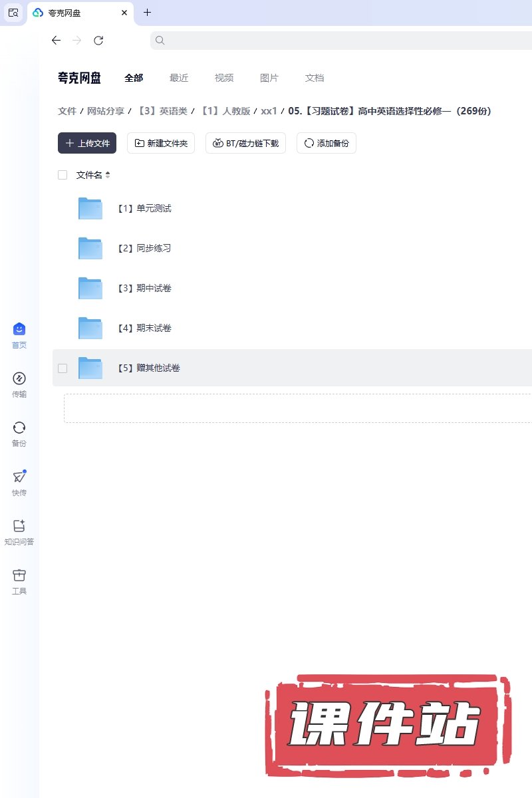Go back using the browser back arrow

56,41
